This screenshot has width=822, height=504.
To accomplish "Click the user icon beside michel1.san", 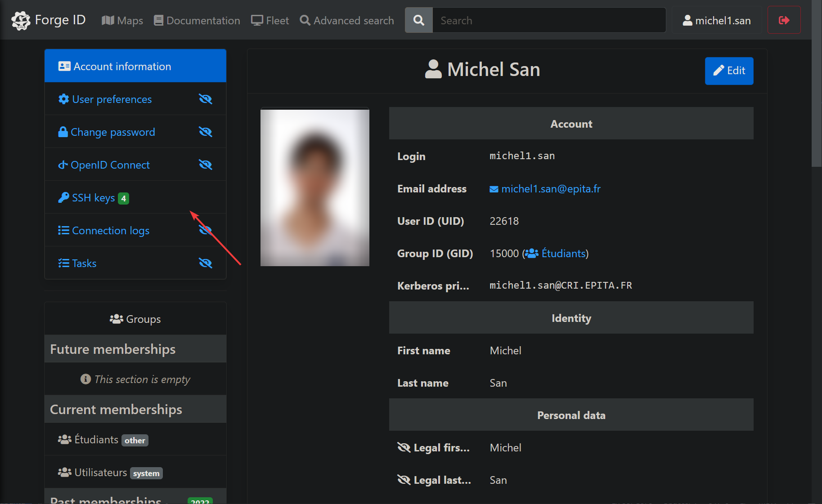I will (x=687, y=20).
